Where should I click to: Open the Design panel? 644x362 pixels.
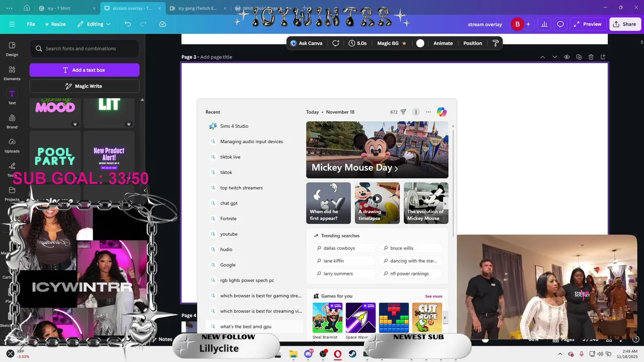pyautogui.click(x=12, y=49)
